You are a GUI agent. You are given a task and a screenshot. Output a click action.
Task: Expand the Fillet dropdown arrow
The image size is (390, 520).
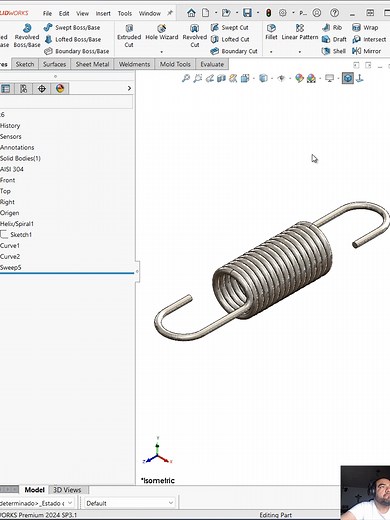[271, 52]
